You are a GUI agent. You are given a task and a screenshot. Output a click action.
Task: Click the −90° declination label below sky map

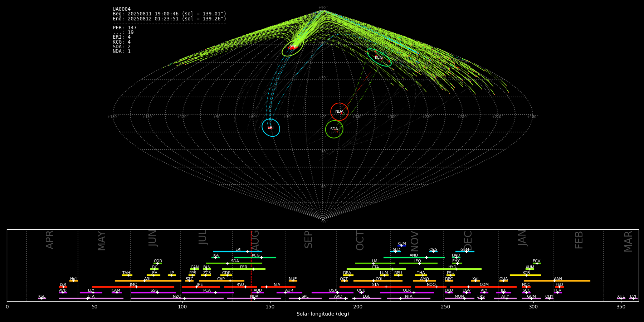tap(323, 222)
